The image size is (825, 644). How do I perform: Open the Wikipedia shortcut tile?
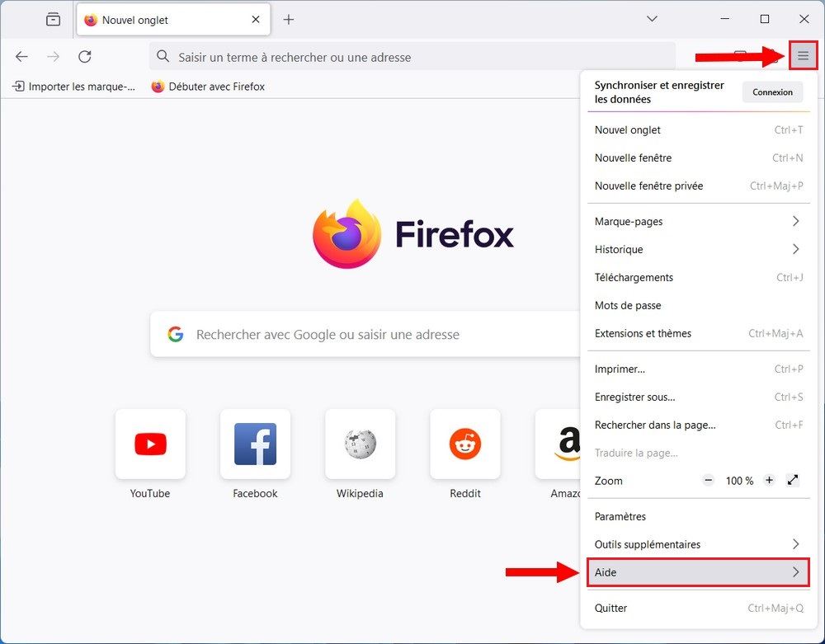tap(360, 444)
